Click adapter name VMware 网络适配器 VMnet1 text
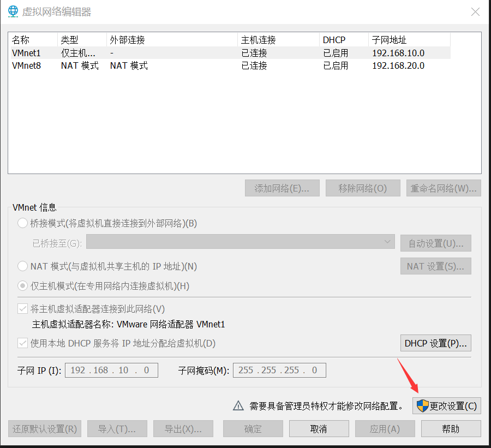 coord(171,324)
